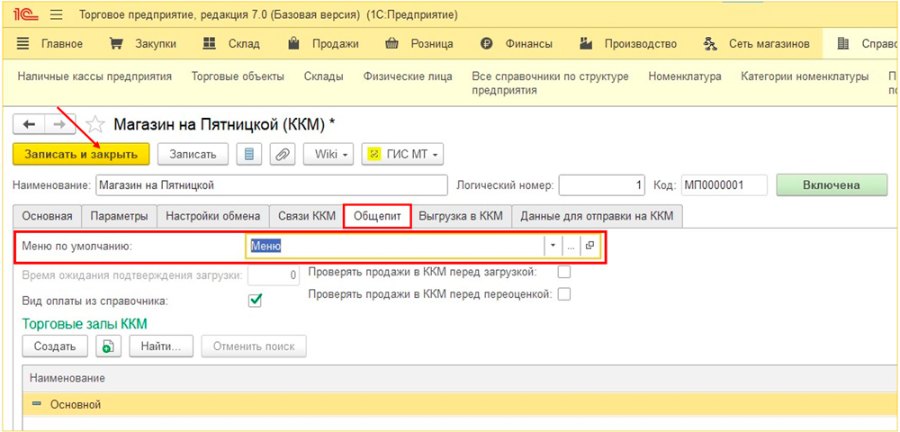Open Торговые объекты link
The width and height of the screenshot is (900, 432).
tap(238, 76)
